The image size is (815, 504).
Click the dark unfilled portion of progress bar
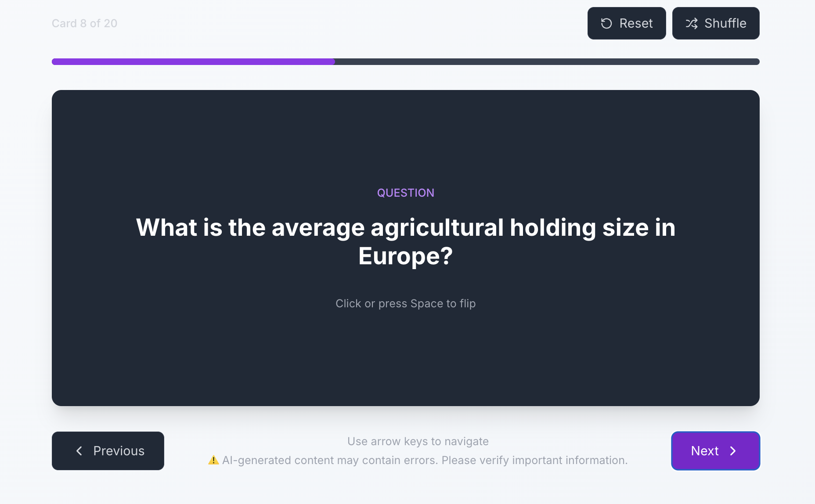547,62
